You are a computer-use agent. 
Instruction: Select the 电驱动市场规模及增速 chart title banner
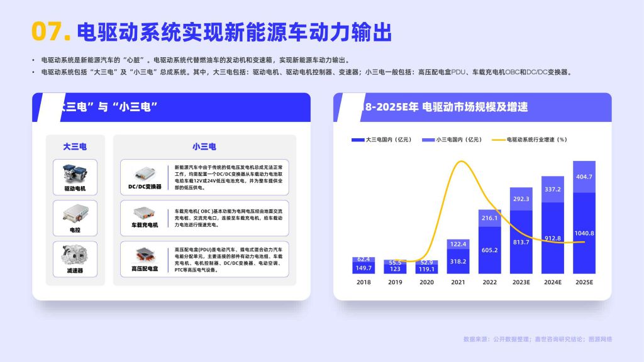click(472, 107)
